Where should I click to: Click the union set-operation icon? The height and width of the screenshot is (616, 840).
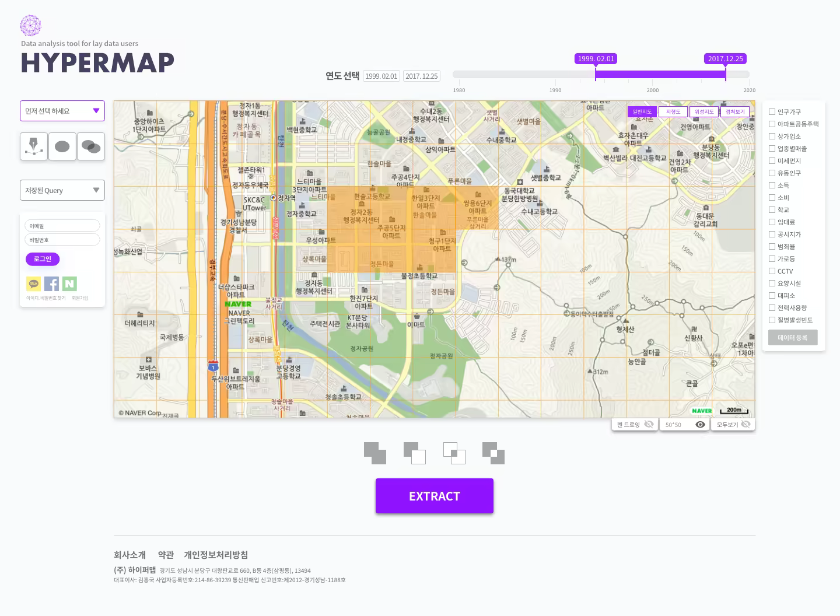coord(375,453)
